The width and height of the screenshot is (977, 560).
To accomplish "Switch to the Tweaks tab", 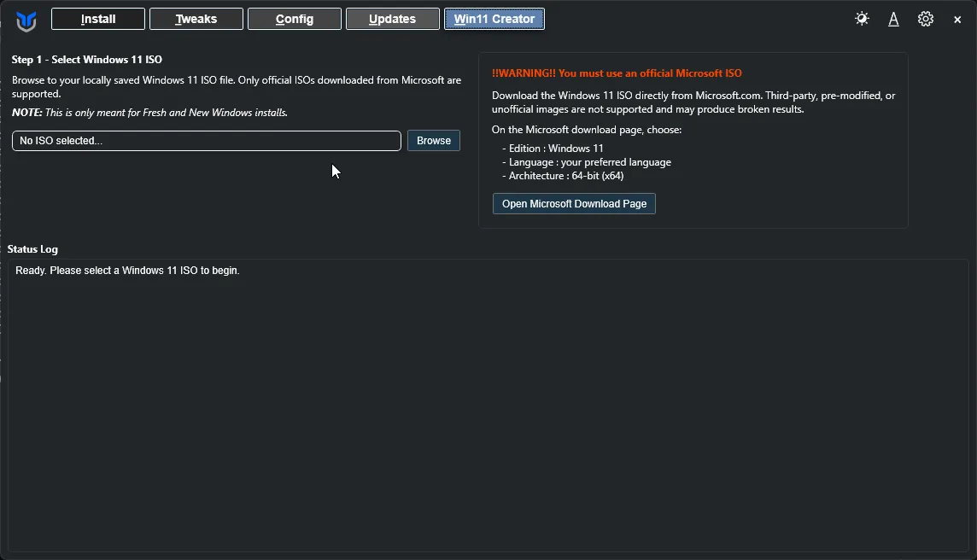I will pos(196,19).
